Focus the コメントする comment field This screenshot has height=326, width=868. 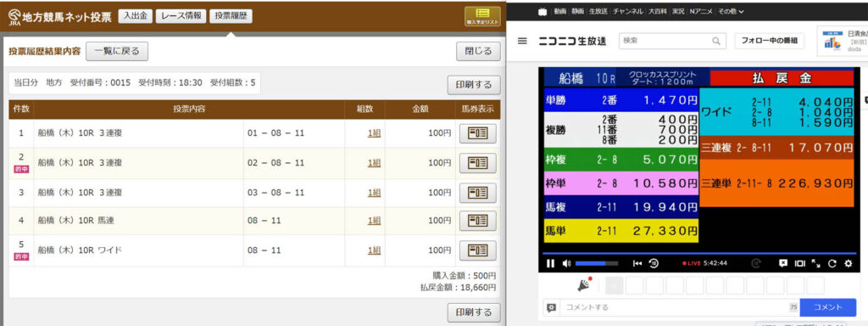tap(674, 307)
